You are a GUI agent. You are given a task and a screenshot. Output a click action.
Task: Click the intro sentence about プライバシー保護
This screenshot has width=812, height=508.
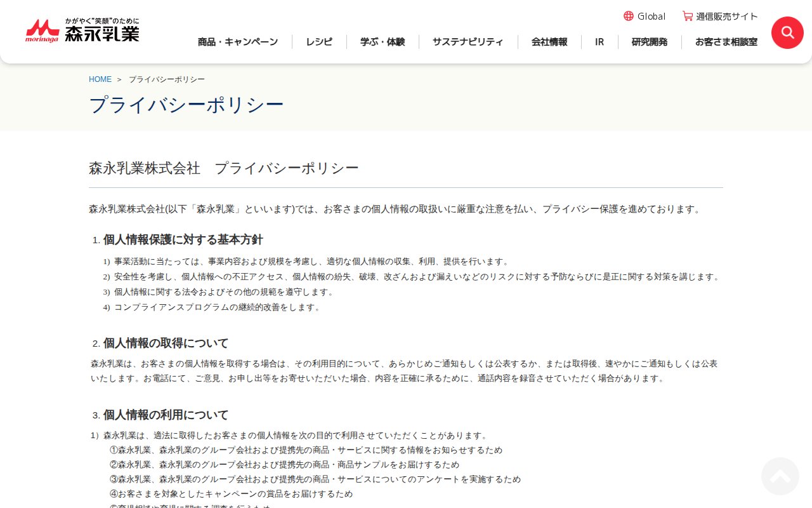pyautogui.click(x=396, y=209)
